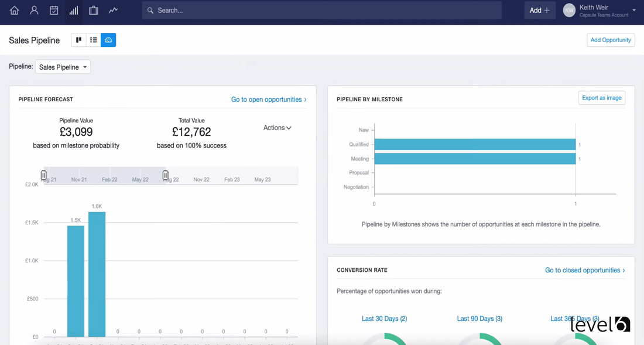
Task: Follow Go to closed opportunities link
Action: (585, 270)
